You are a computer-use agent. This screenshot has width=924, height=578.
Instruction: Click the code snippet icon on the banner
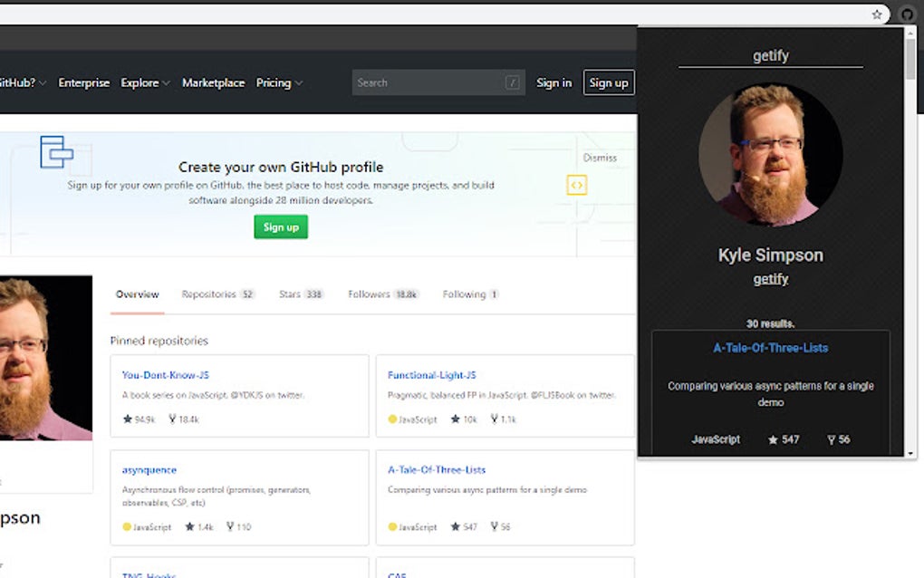click(x=577, y=185)
